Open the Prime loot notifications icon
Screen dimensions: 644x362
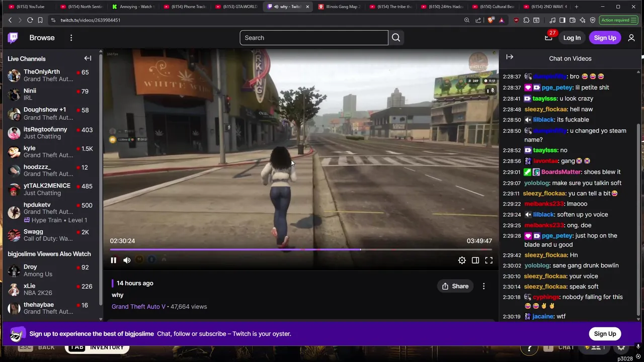coord(548,37)
